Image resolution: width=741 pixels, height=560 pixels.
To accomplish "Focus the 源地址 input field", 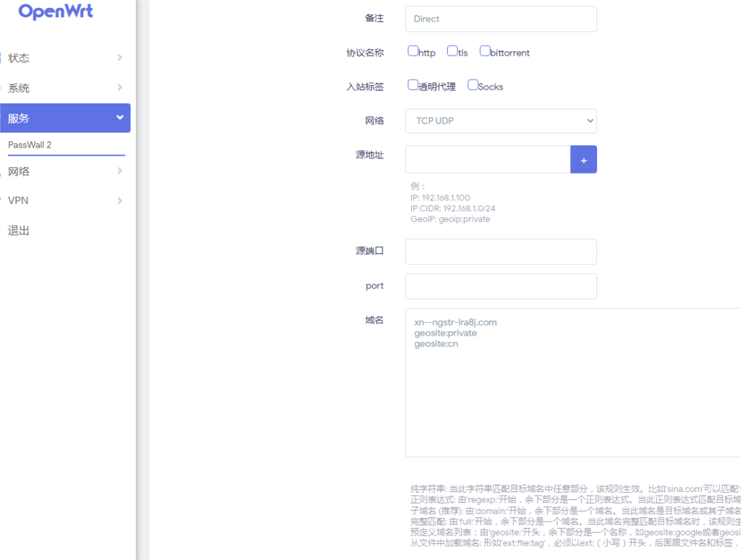I will (x=488, y=160).
